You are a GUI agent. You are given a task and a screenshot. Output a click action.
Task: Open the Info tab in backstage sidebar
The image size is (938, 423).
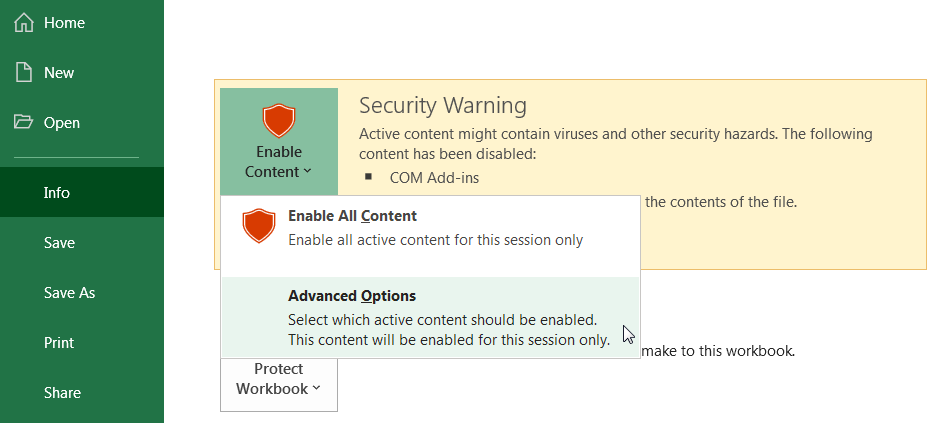[x=57, y=192]
